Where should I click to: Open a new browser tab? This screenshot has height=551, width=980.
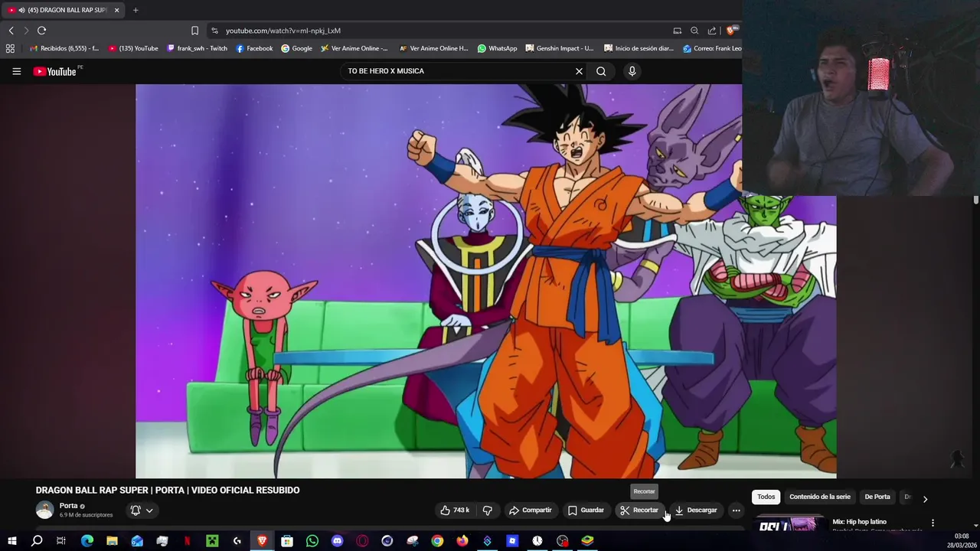point(136,10)
